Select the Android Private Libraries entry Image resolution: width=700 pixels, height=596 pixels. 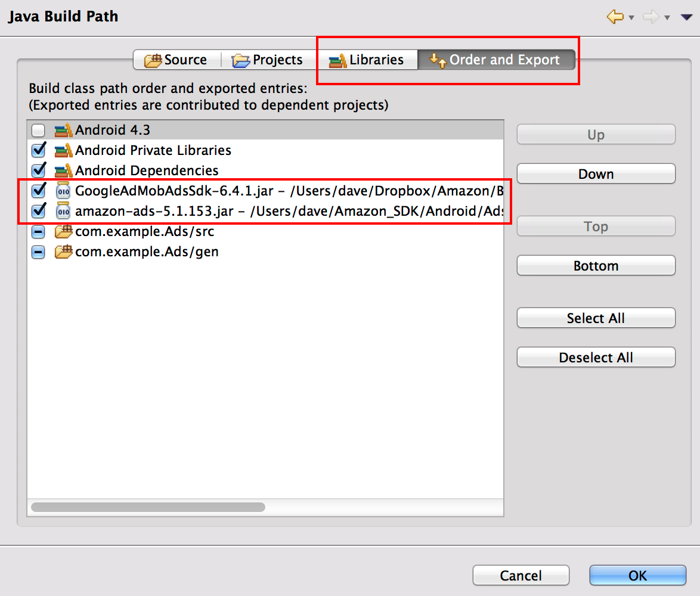coord(153,150)
